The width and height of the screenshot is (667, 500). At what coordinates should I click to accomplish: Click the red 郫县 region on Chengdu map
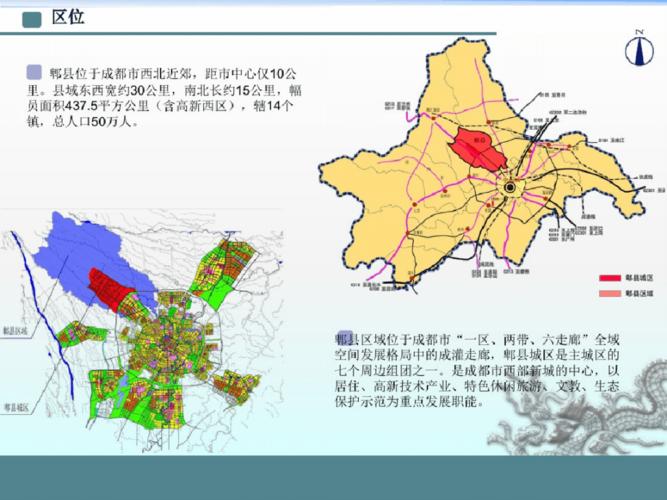coord(477,149)
